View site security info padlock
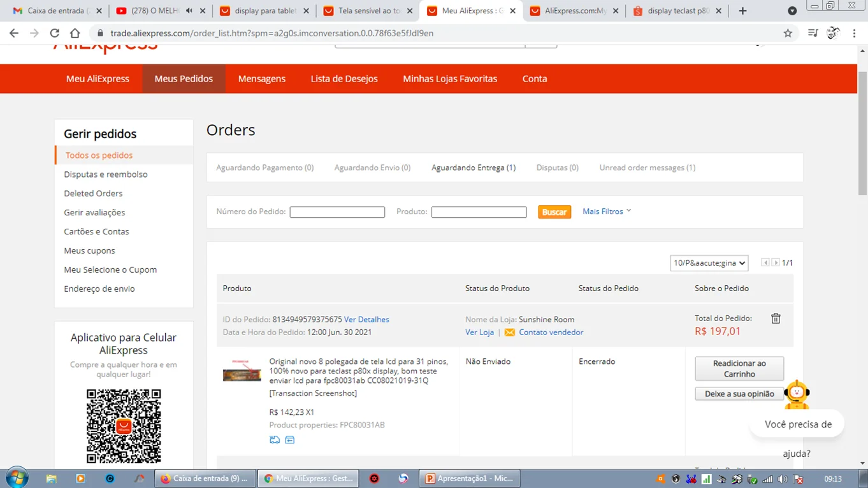Screen dimensions: 868x488 point(100,33)
